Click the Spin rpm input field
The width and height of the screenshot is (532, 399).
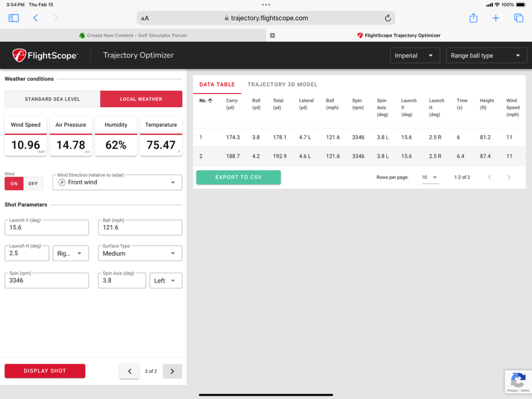click(47, 281)
